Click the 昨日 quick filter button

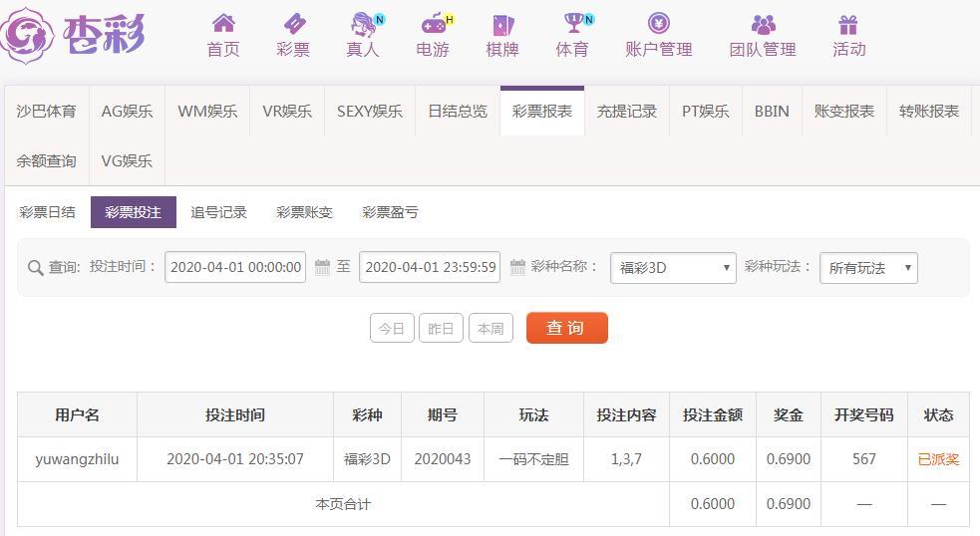point(441,328)
